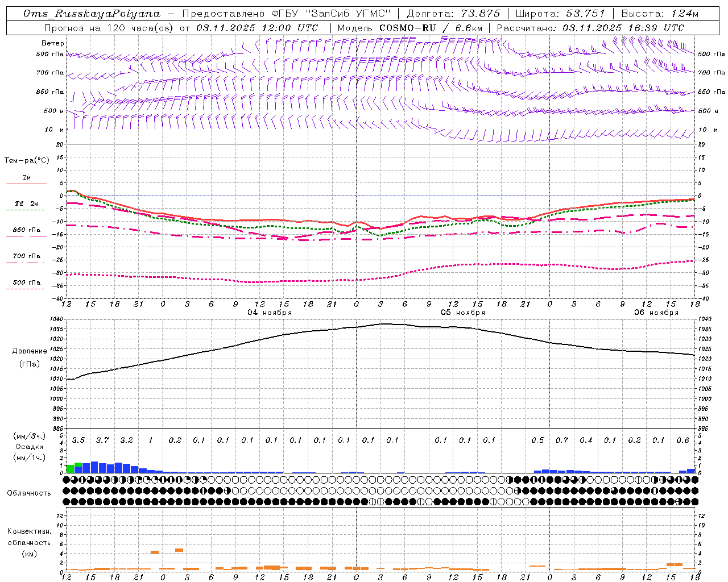Click the forecast start 03.11.2025 12:00 UTC
This screenshot has height=582, width=728.
pyautogui.click(x=257, y=28)
